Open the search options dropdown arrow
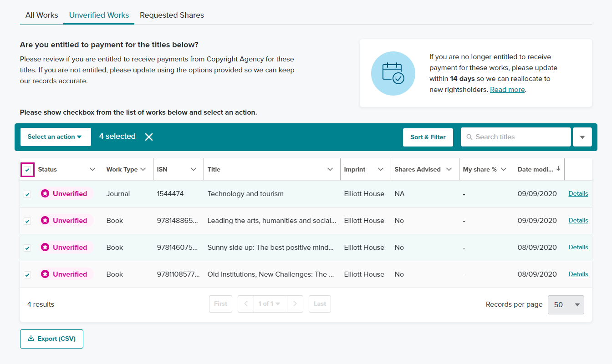Image resolution: width=612 pixels, height=364 pixels. pos(582,137)
